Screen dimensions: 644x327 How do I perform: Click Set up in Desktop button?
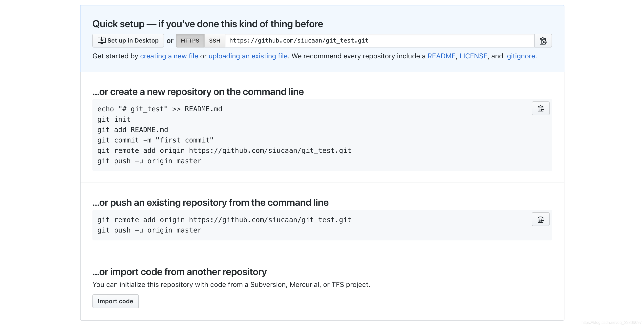(x=128, y=41)
